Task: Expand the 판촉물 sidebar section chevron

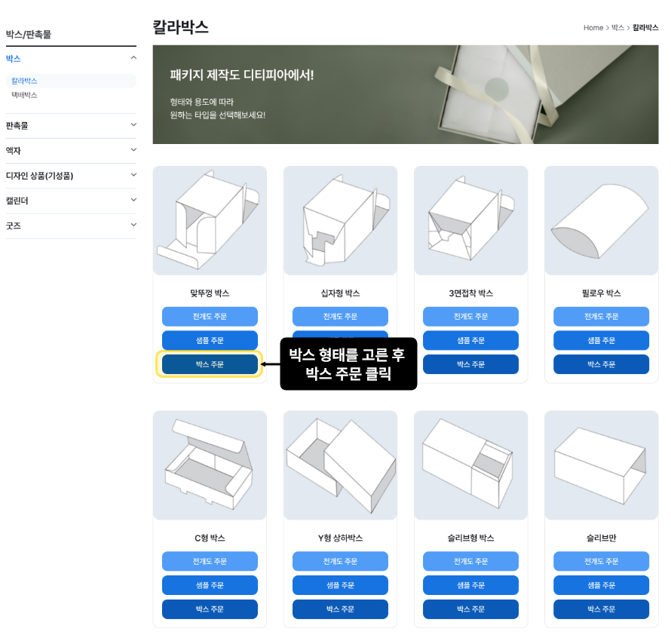Action: pos(133,124)
